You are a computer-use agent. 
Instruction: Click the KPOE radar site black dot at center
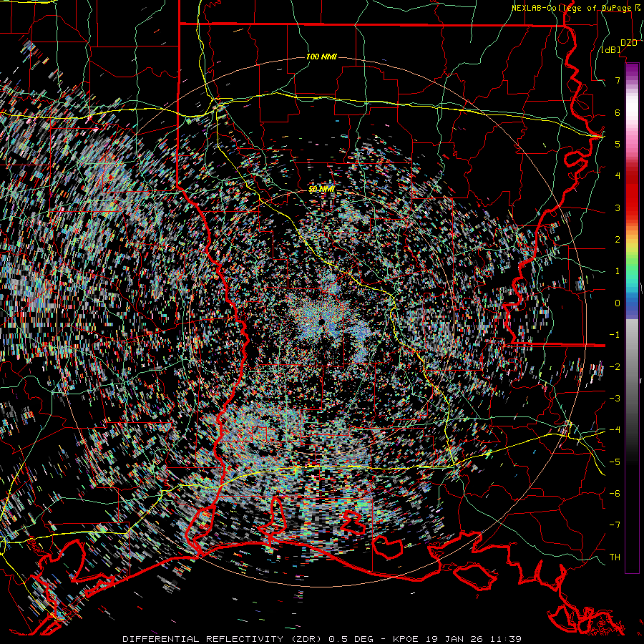[x=321, y=321]
